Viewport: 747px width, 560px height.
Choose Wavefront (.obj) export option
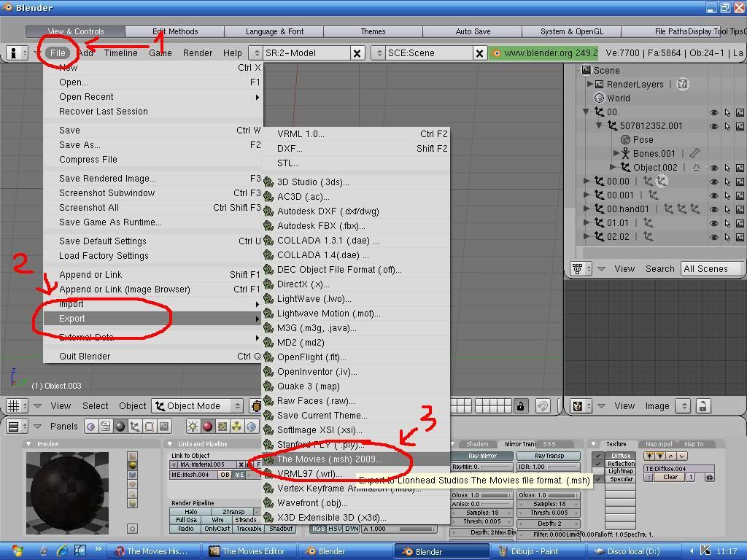point(356,503)
